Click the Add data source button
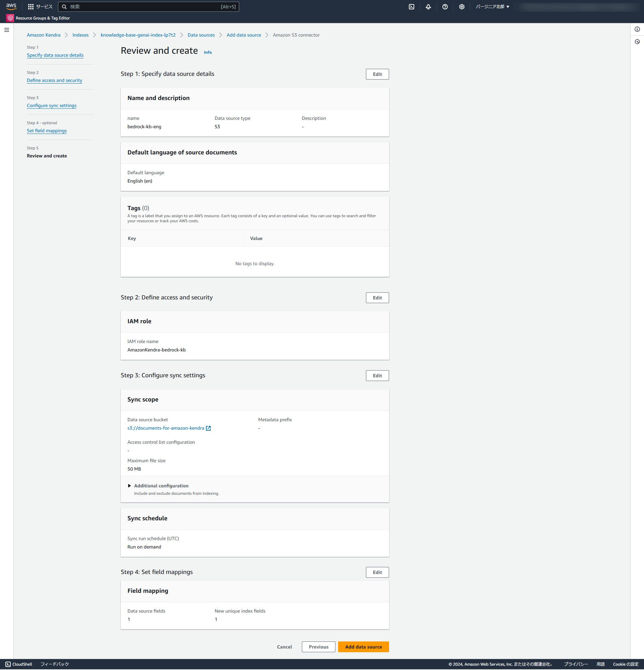The height and width of the screenshot is (670, 644). click(x=363, y=647)
